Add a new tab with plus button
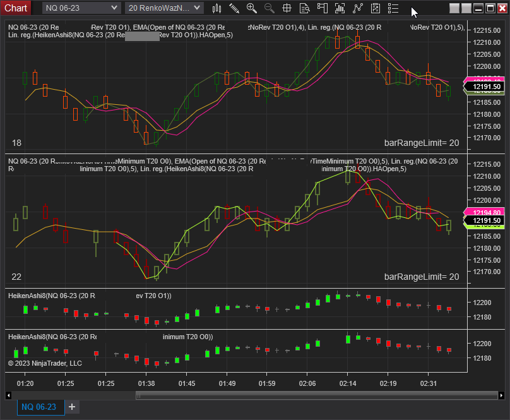Image resolution: width=510 pixels, height=420 pixels. [x=72, y=407]
